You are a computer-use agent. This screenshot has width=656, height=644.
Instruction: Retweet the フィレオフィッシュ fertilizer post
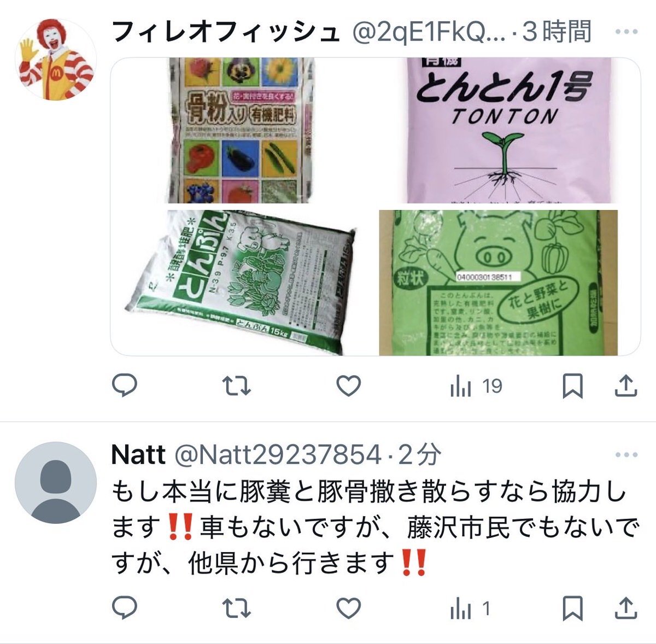point(237,387)
